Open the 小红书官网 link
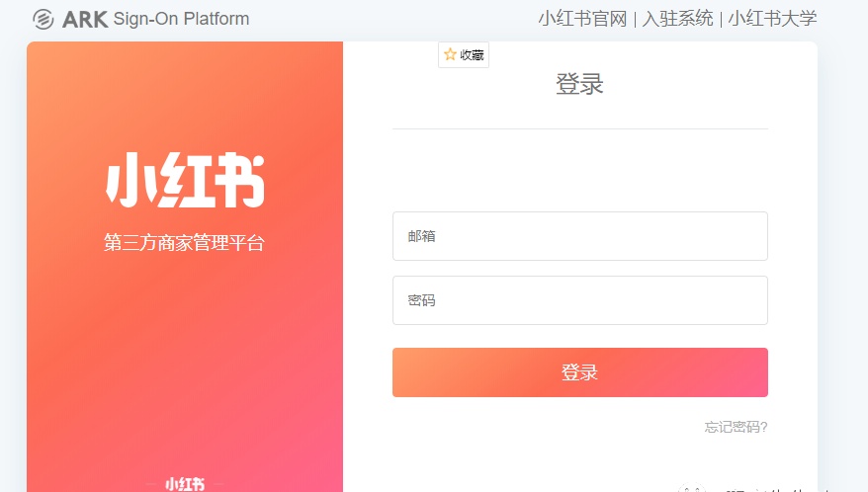This screenshot has width=868, height=492. pyautogui.click(x=582, y=19)
